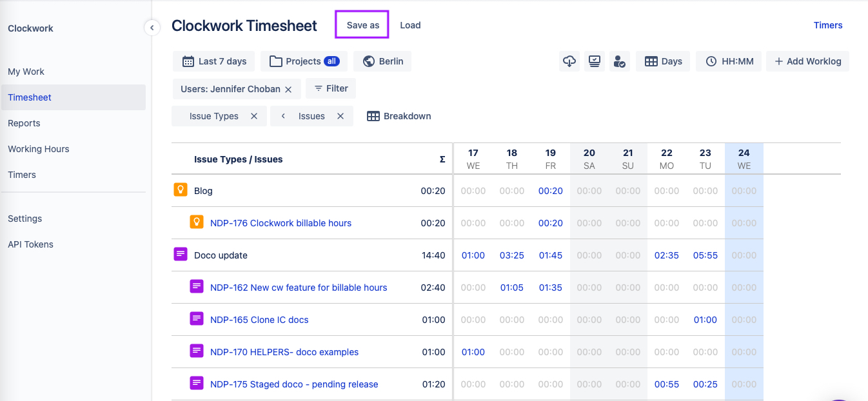The height and width of the screenshot is (401, 868).
Task: Click 01:00 on Wednesday 17 in NDP-170 row
Action: (473, 352)
